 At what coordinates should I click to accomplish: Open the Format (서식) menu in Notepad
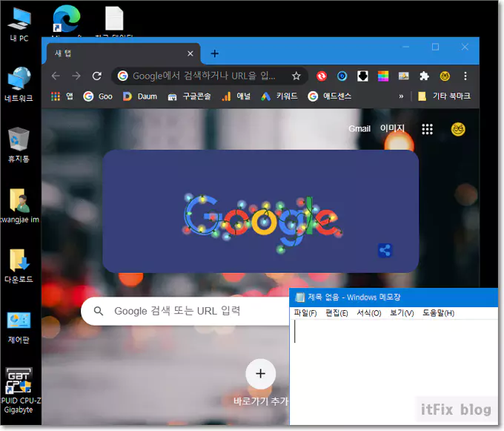(x=369, y=313)
